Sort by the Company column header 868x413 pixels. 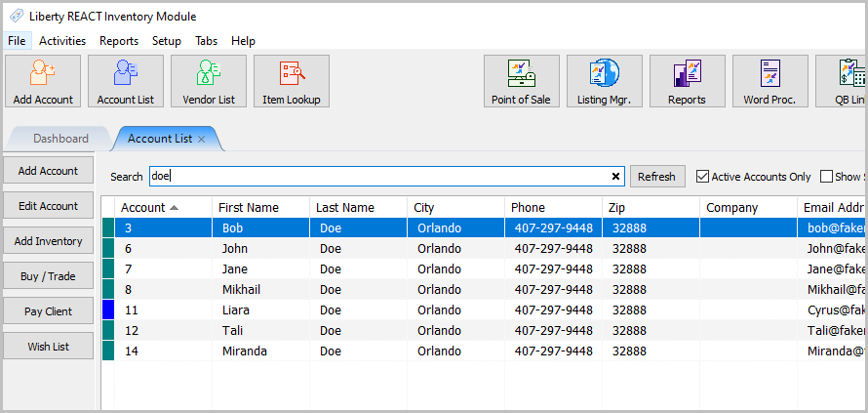tap(748, 208)
